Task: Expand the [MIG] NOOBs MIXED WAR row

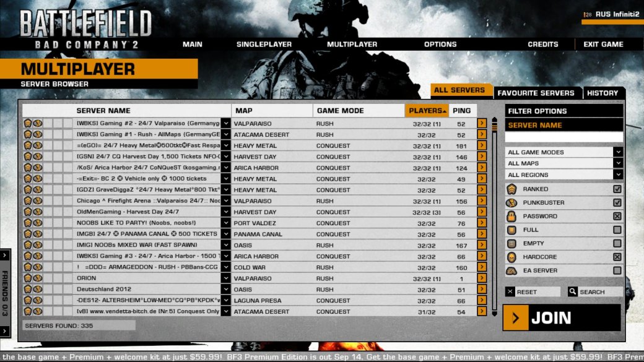Action: [226, 245]
